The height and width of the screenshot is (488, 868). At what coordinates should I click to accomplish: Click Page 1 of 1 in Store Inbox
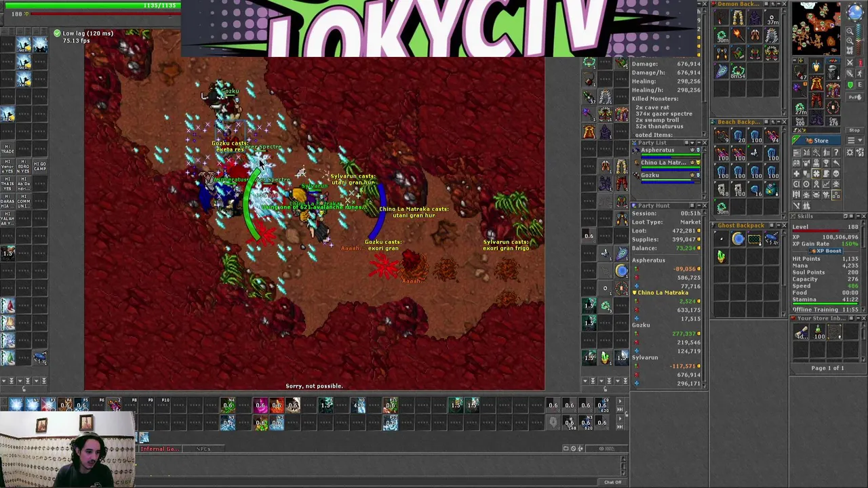click(827, 368)
